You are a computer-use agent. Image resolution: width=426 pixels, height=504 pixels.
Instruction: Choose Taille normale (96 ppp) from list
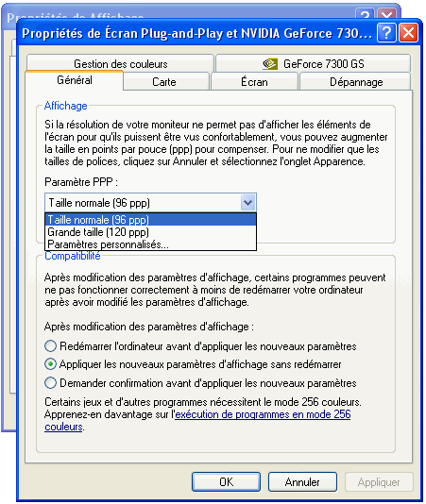point(150,220)
